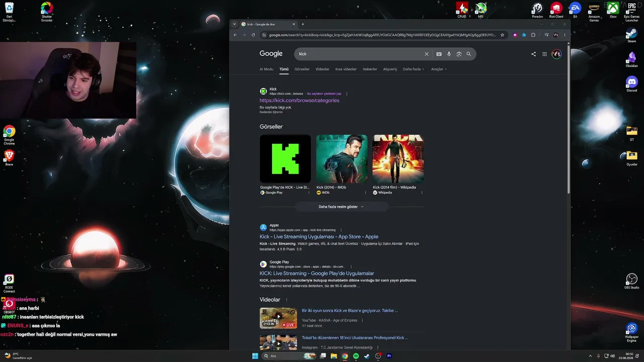Screen dimensions: 644x362
Task: Open options for the Wikipedia image result
Action: 422,193
